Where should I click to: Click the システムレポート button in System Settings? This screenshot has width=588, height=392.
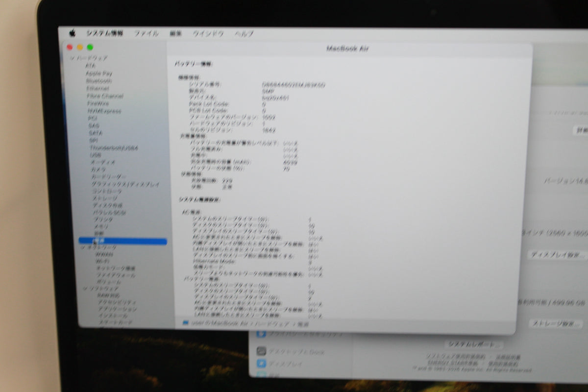473,344
